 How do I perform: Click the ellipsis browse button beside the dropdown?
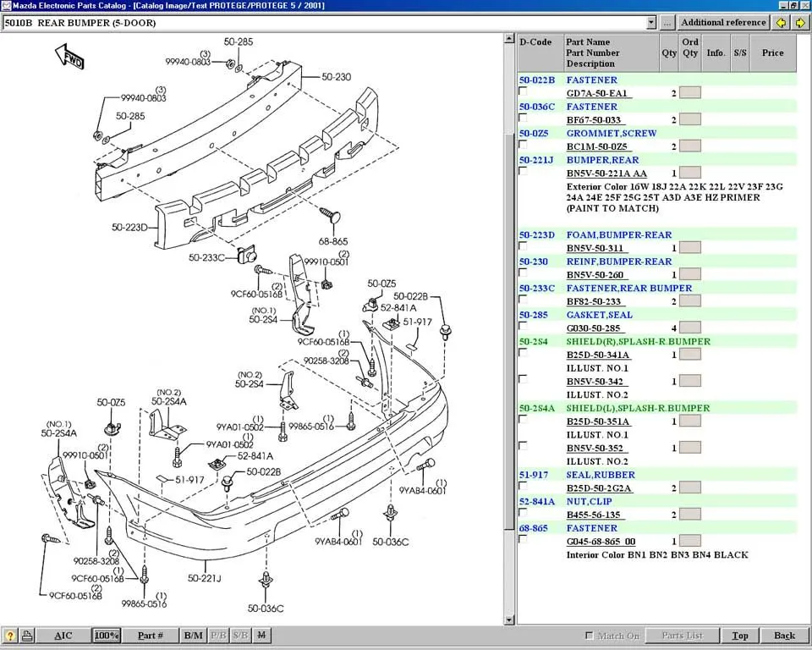[x=667, y=23]
